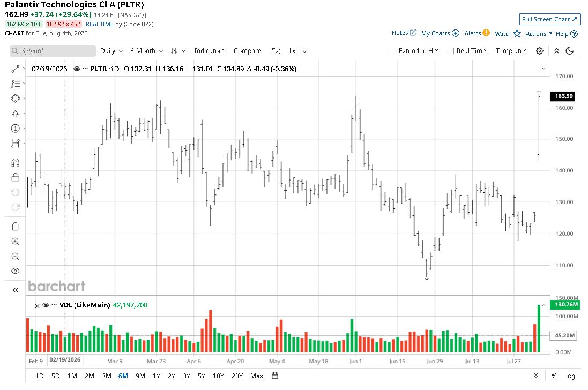Screen dimensions: 588x390
Task: Collapse the drawing toolbar with double chevron
Action: [x=15, y=290]
